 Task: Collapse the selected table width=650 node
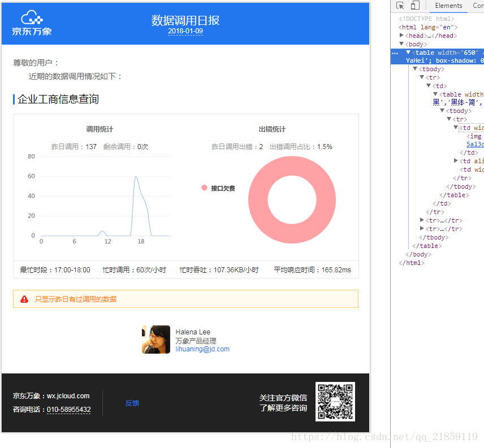(x=408, y=53)
